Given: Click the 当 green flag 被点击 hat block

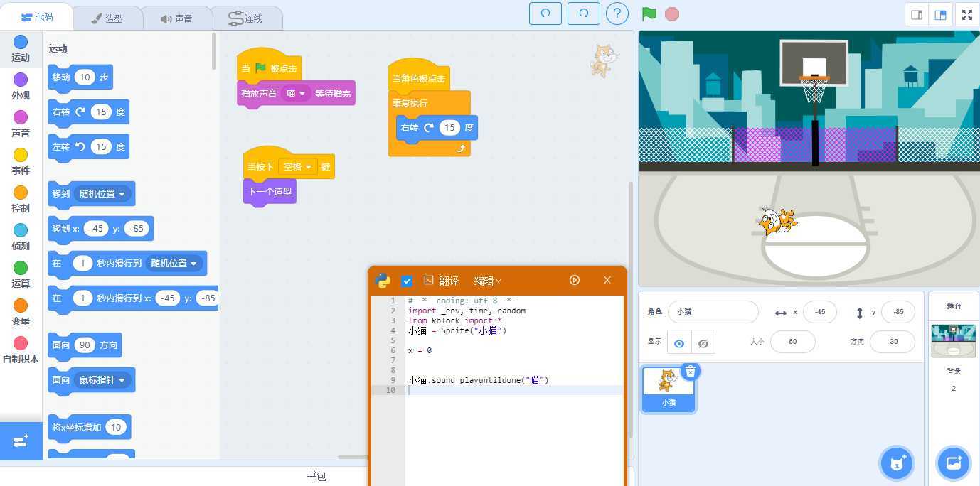Looking at the screenshot, I should pyautogui.click(x=269, y=67).
